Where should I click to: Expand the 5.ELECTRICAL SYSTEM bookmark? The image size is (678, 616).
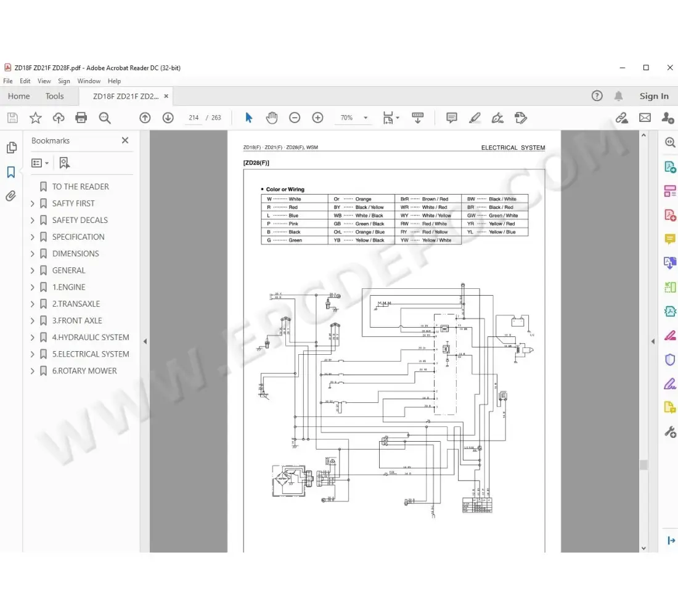pos(33,354)
